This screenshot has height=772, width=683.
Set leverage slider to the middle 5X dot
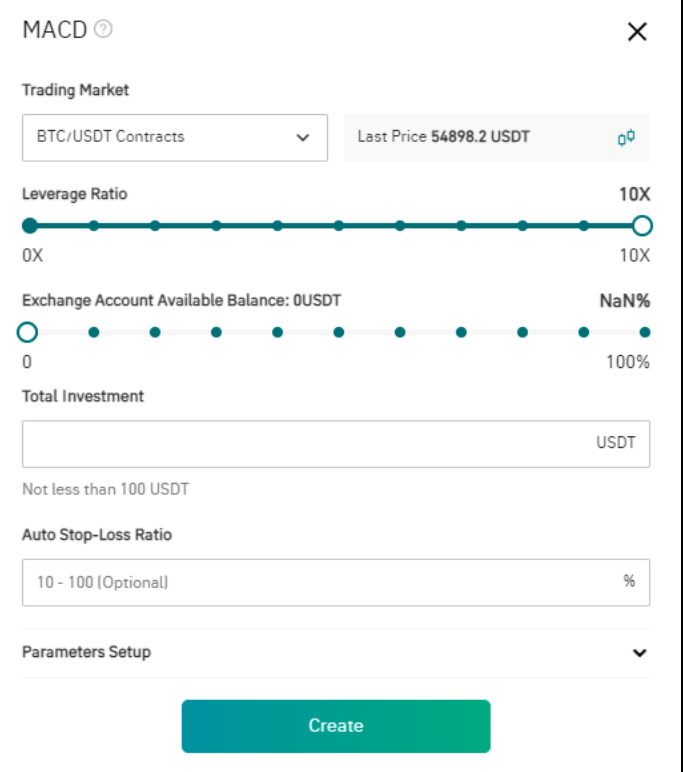339,226
